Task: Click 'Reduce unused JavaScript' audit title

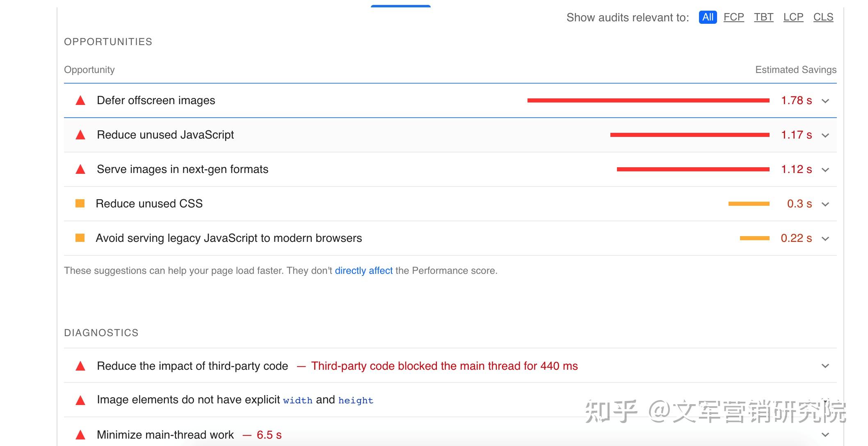Action: pyautogui.click(x=165, y=135)
